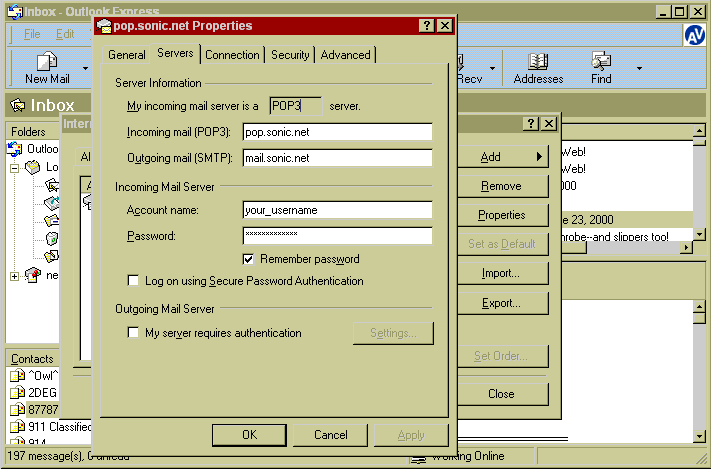The width and height of the screenshot is (711, 469).
Task: Select contact 911 Classified
Action: [x=51, y=427]
